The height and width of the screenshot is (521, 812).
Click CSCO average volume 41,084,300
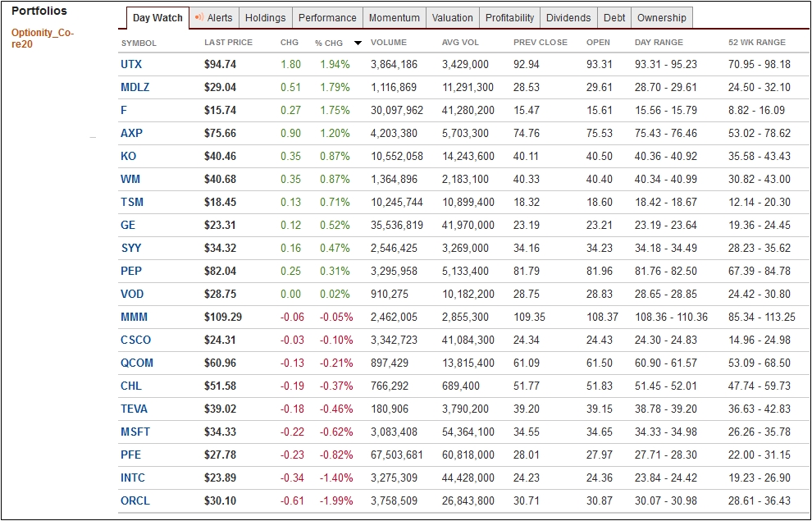pyautogui.click(x=468, y=340)
